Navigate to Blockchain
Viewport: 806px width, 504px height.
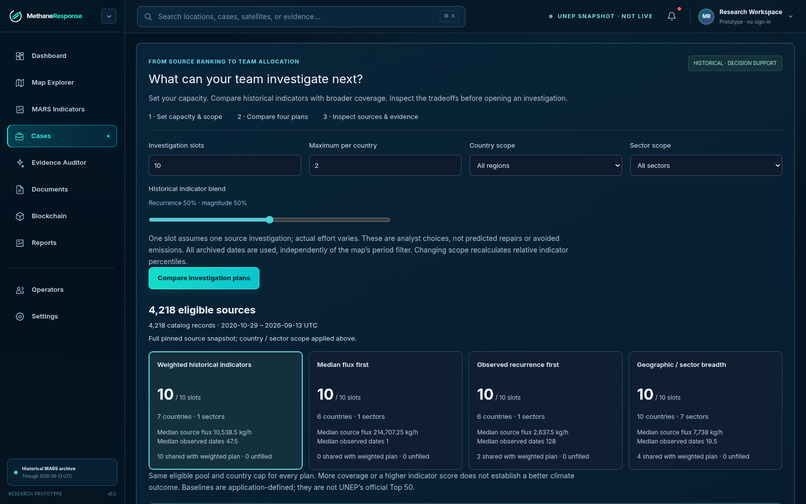(62, 216)
